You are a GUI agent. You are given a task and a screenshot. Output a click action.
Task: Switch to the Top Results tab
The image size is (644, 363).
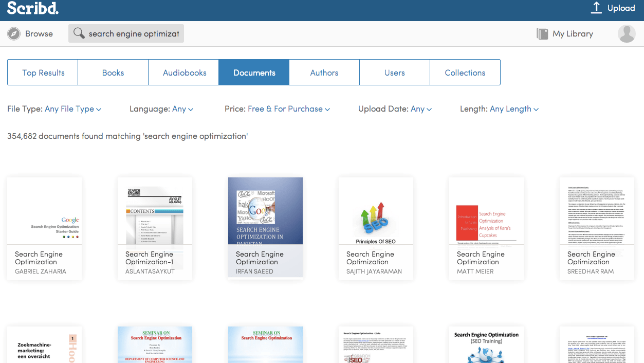[x=43, y=72]
